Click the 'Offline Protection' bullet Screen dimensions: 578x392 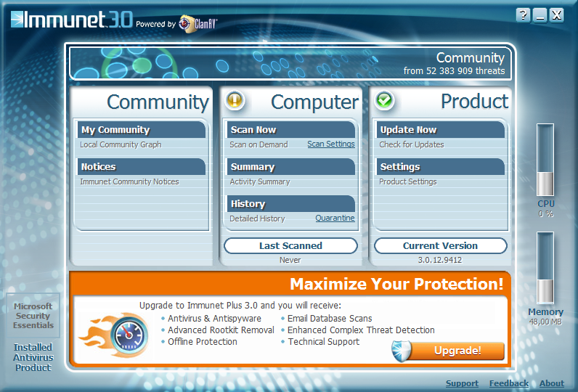203,341
